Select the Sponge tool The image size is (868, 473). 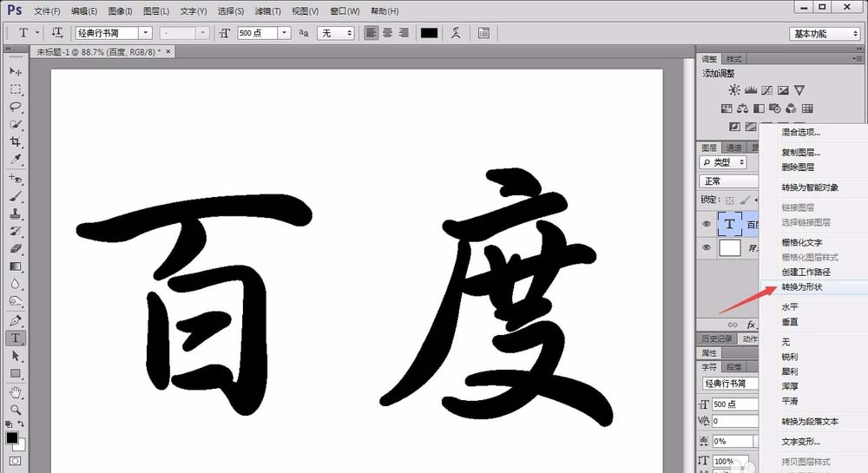point(16,301)
